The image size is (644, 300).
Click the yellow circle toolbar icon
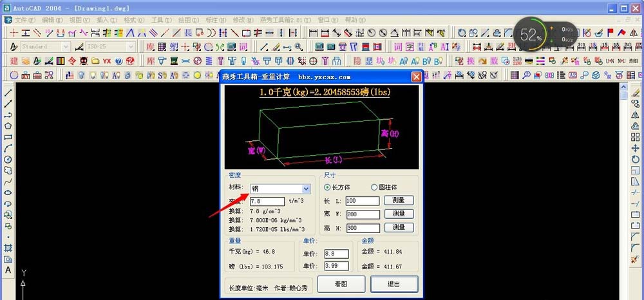197,75
